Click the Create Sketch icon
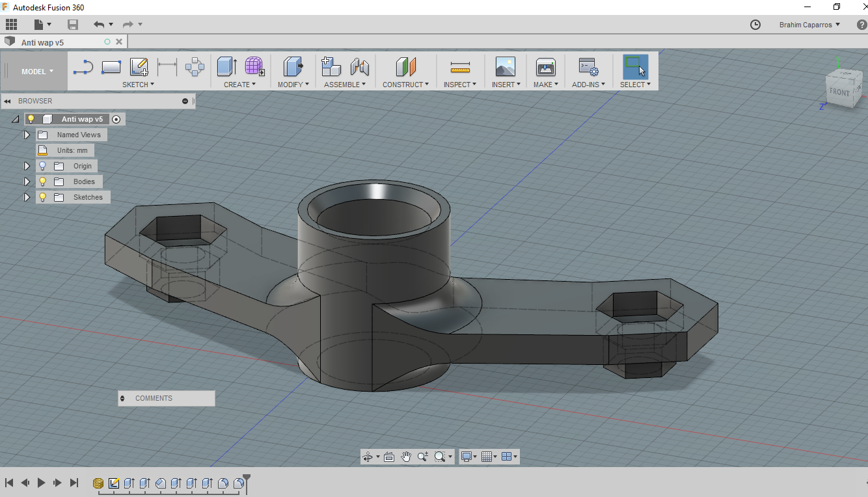This screenshot has height=497, width=868. pos(139,67)
